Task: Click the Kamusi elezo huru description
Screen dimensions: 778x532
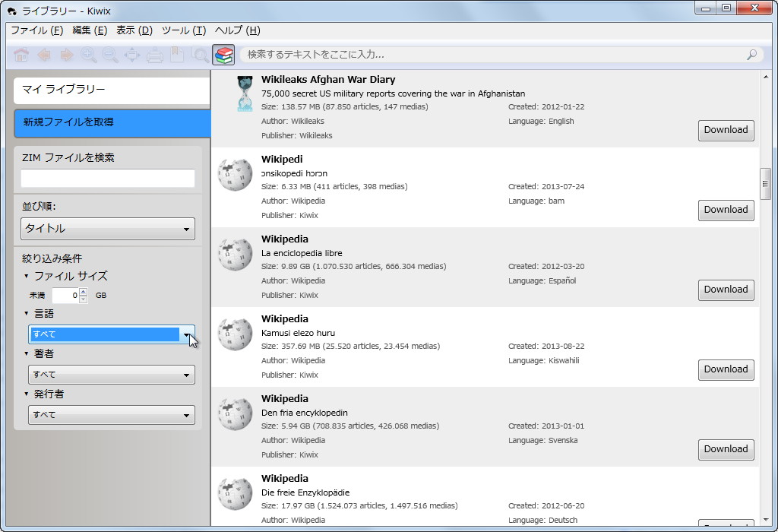Action: click(x=298, y=333)
